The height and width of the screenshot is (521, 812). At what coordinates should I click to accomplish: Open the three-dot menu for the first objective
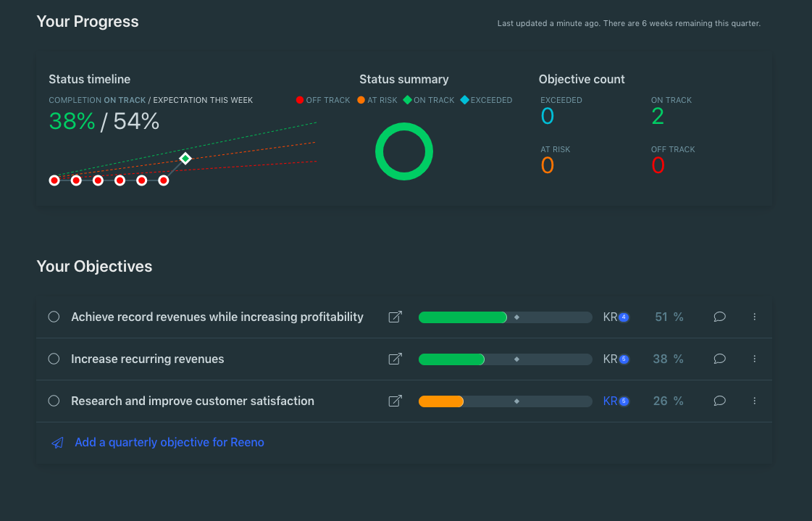point(754,317)
